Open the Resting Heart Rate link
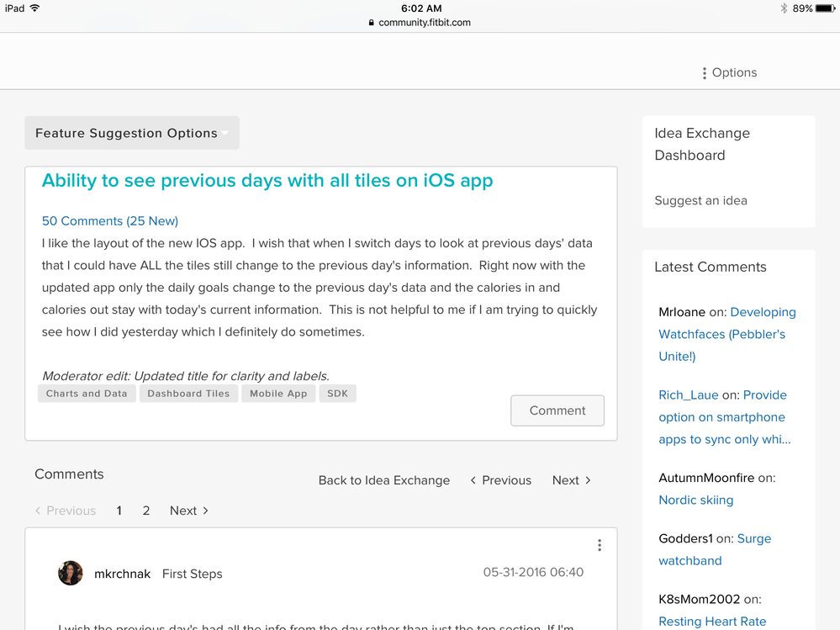Screen dimensions: 840x630 tap(712, 622)
